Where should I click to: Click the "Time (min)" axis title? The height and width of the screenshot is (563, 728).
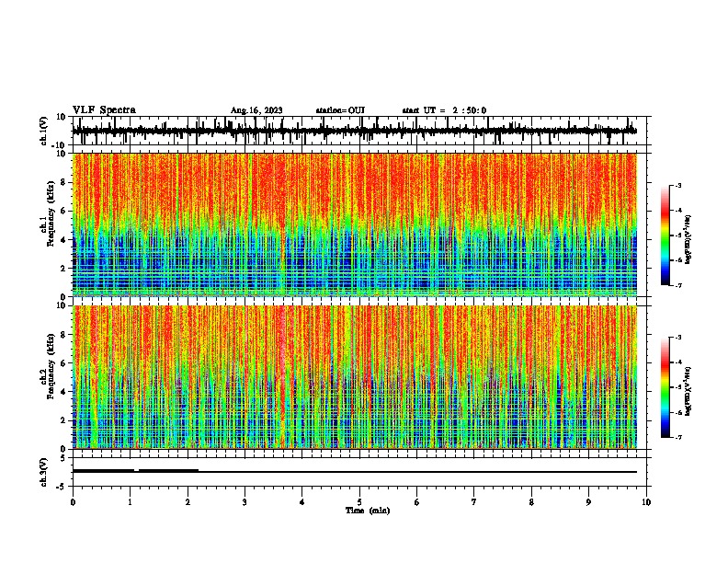tap(368, 511)
